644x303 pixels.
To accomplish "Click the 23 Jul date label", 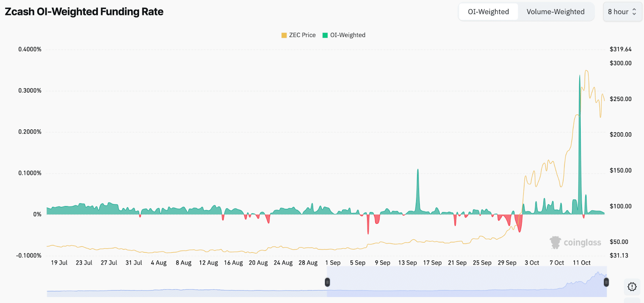I will [84, 263].
